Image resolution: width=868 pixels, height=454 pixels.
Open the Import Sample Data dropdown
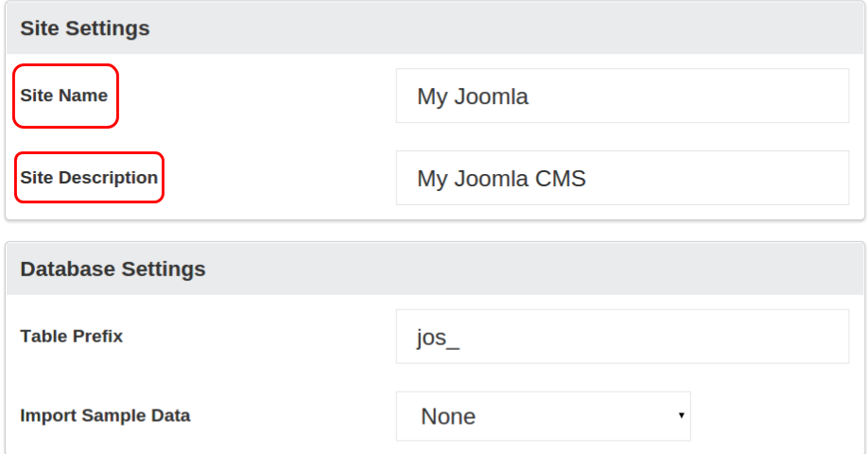[x=543, y=416]
